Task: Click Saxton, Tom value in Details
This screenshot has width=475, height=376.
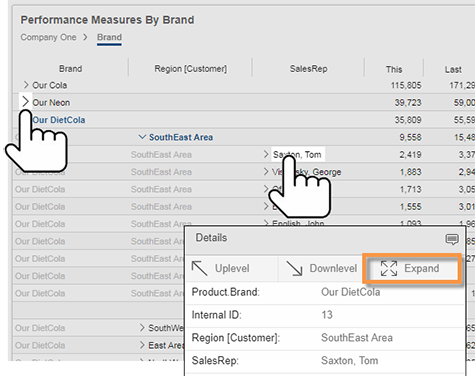Action: point(350,360)
